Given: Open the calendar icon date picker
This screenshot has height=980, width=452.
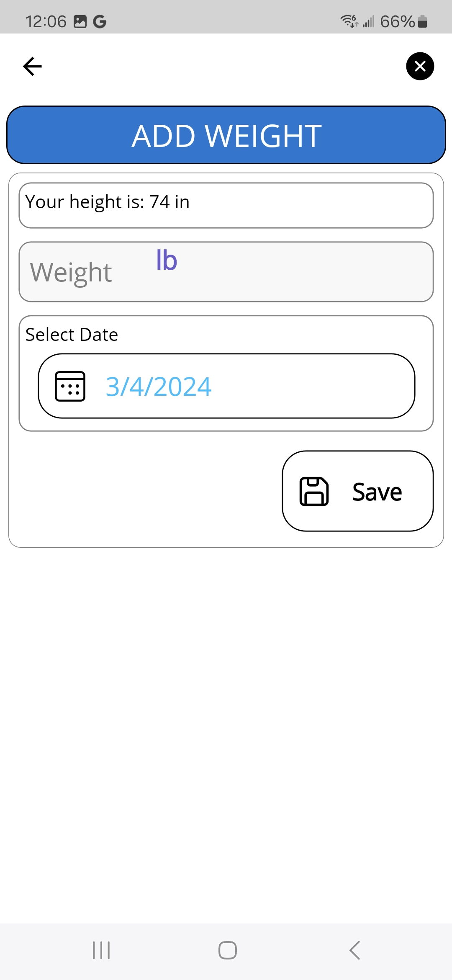Looking at the screenshot, I should point(70,386).
